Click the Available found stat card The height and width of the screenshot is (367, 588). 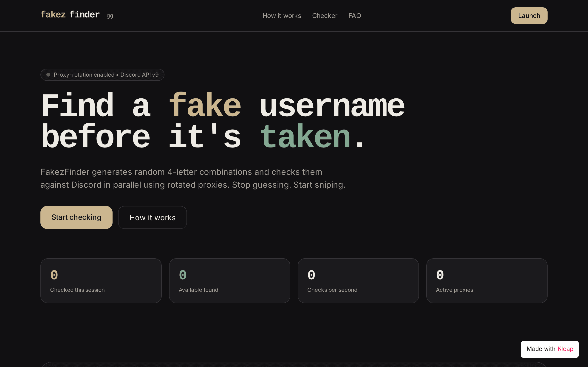coord(230,281)
